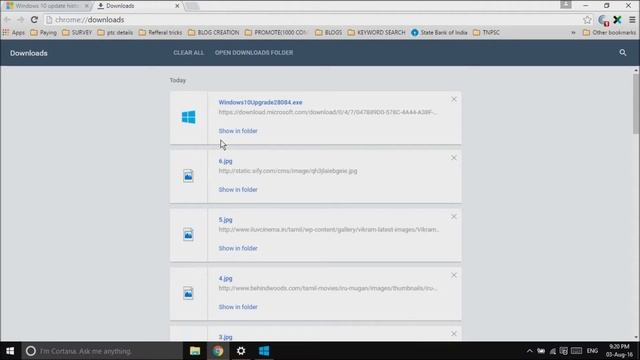The height and width of the screenshot is (360, 640).
Task: Remove 4.jpg from downloads list
Action: point(454,275)
